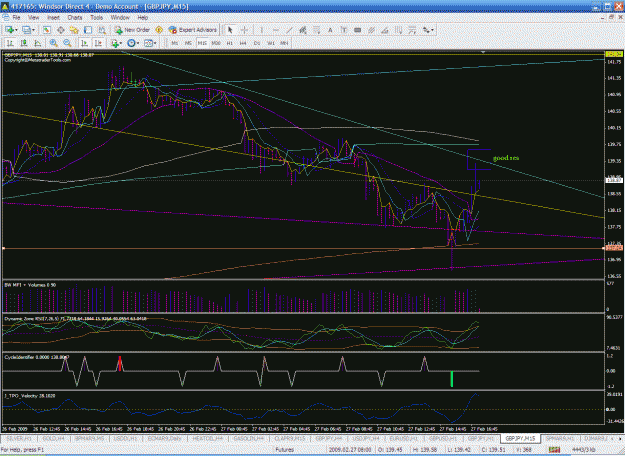Screen dimensions: 625x456
Task: Select the M30 timeframe
Action: pos(216,43)
